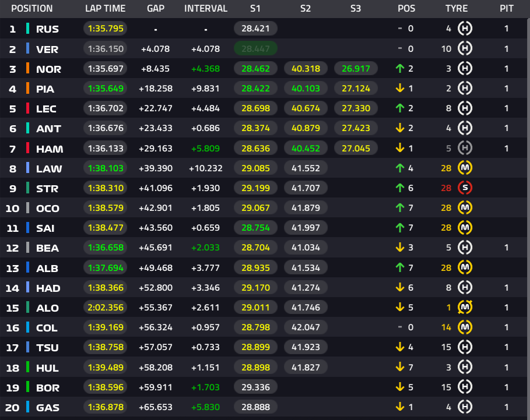Click yellow down arrow in PIA row
This screenshot has width=530, height=420.
400,89
